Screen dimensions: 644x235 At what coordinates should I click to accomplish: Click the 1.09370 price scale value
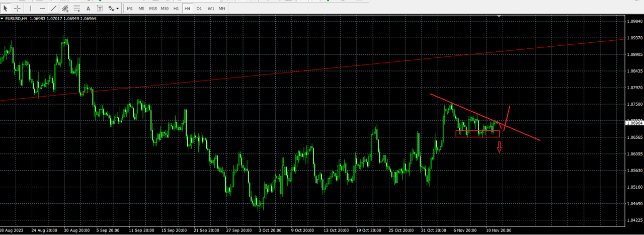pos(635,38)
